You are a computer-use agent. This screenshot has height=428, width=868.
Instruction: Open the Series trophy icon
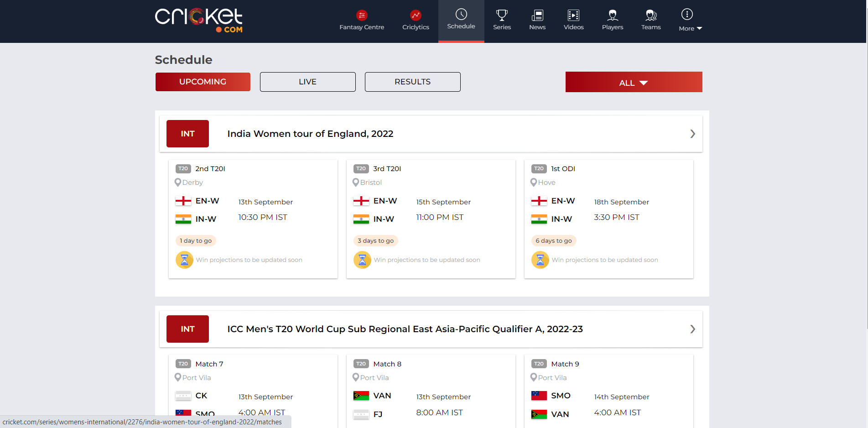pyautogui.click(x=502, y=15)
